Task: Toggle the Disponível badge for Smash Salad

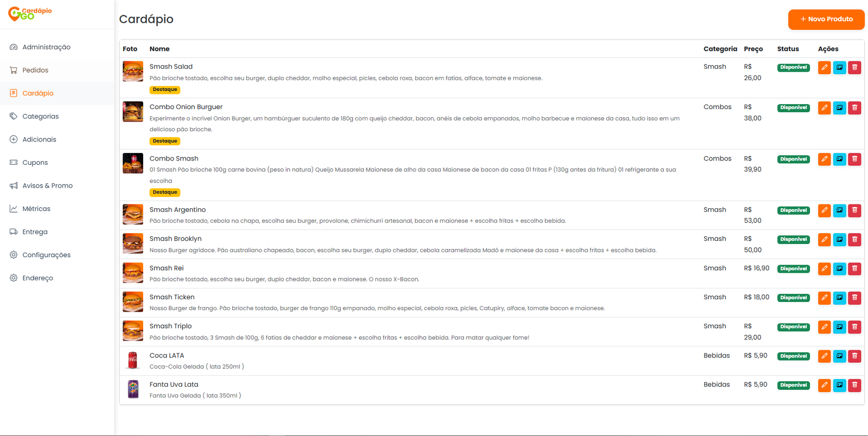Action: click(x=793, y=67)
